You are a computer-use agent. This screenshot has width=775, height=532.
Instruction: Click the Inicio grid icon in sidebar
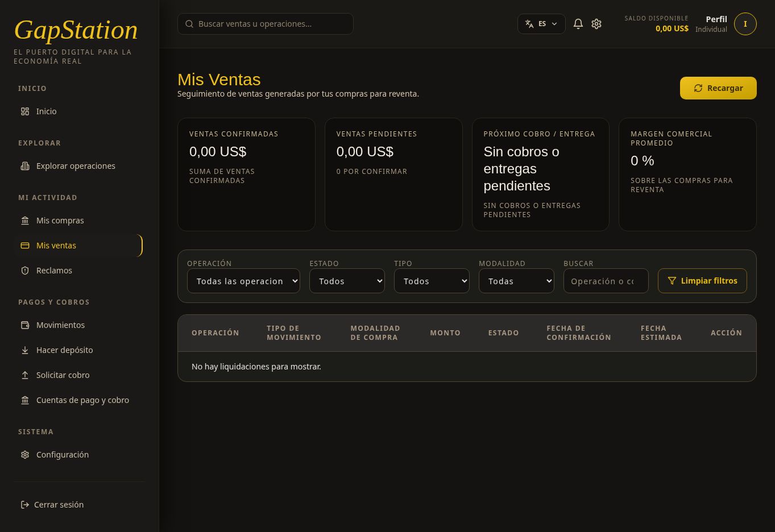pos(25,111)
